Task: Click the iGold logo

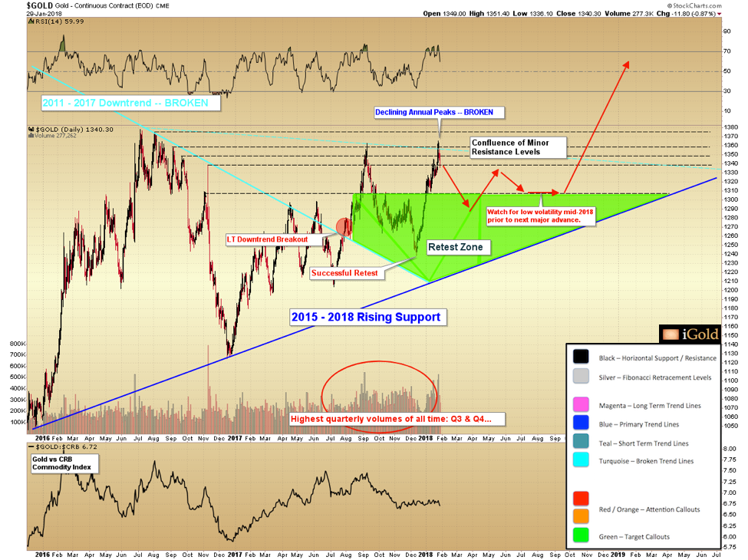Action: (689, 333)
